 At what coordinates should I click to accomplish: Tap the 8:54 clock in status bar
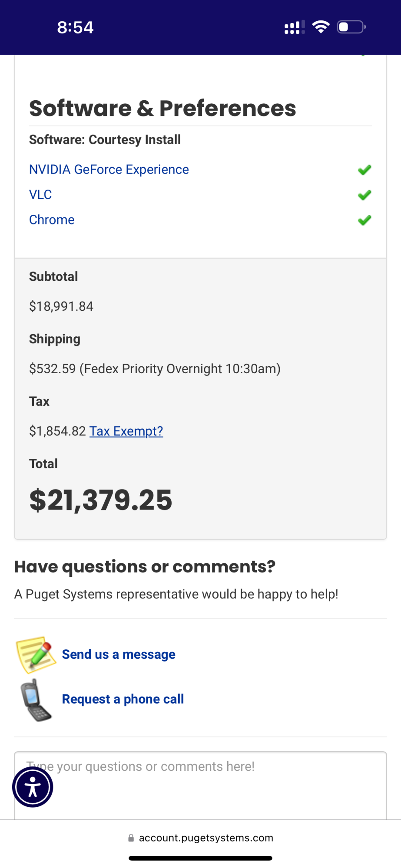point(75,27)
